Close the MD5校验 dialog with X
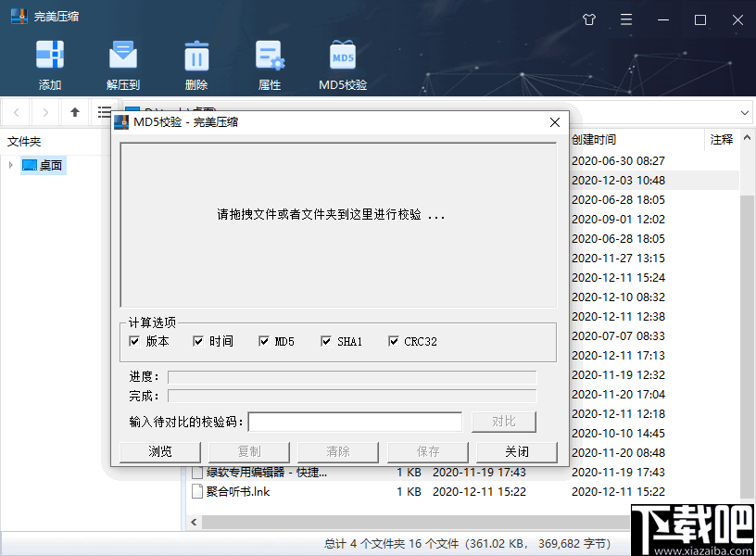 click(x=555, y=122)
